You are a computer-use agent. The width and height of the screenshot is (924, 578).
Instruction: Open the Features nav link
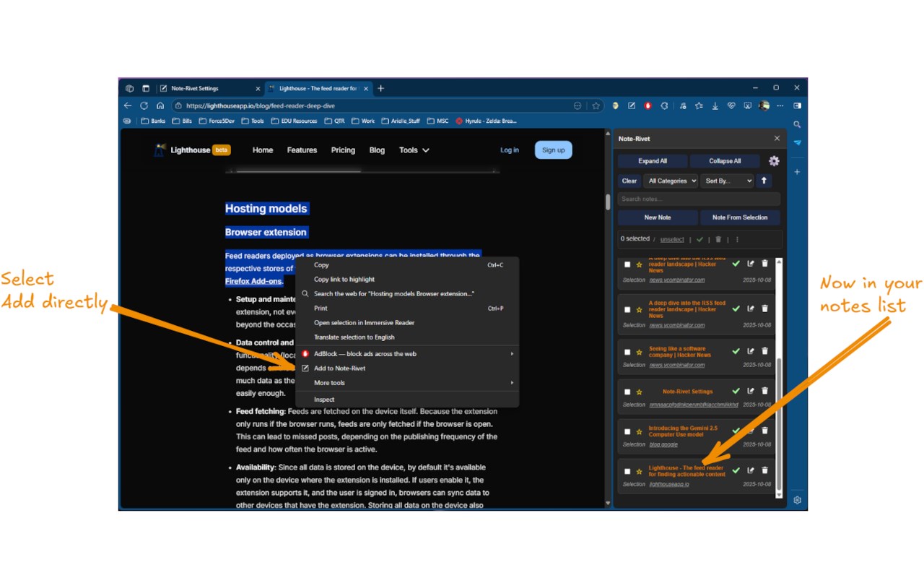tap(302, 150)
